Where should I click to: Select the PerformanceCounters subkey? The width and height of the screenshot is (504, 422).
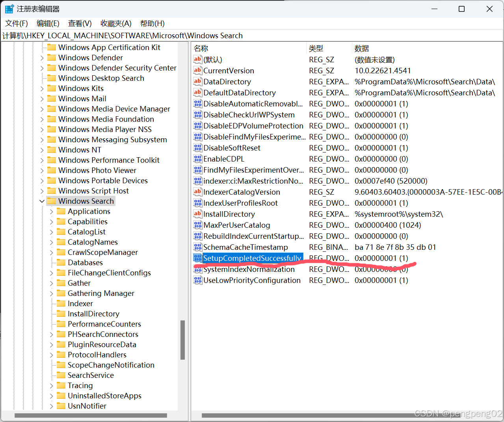[x=104, y=324]
